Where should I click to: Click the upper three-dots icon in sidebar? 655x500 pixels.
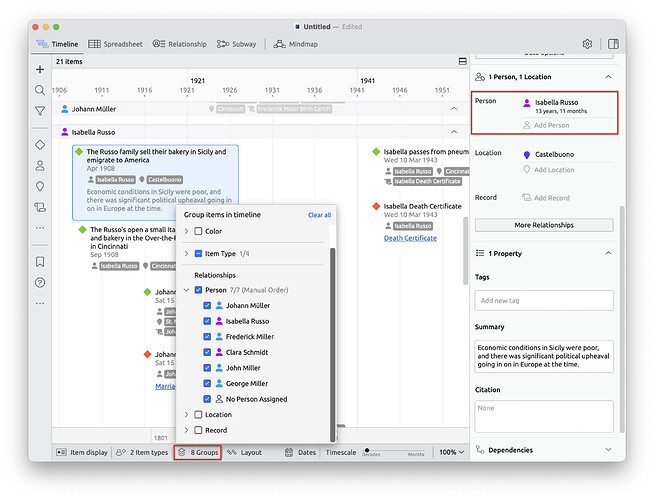(x=40, y=228)
